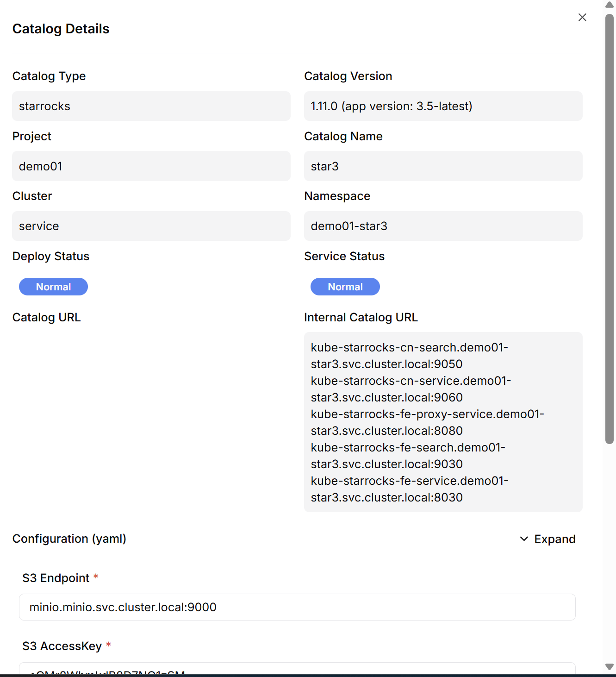This screenshot has width=616, height=677.
Task: Click the chevron icon beside Expand
Action: click(x=524, y=539)
